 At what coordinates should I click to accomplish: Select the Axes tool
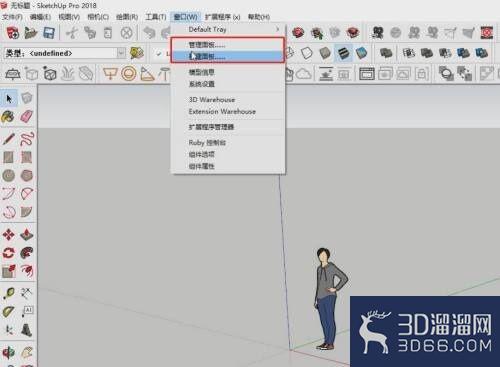point(9,330)
